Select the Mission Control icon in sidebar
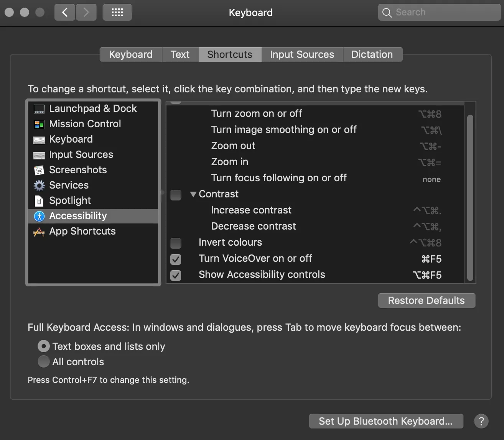This screenshot has width=504, height=440. coord(39,124)
